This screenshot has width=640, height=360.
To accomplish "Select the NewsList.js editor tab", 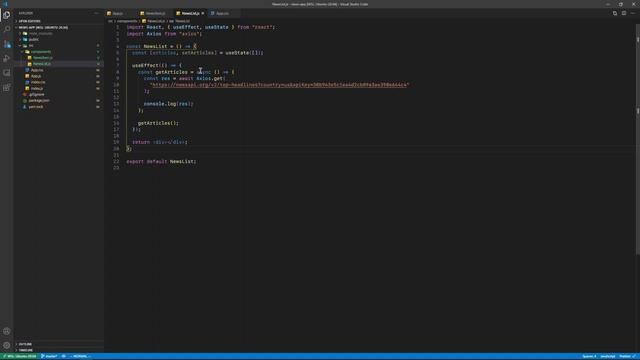I will click(191, 13).
